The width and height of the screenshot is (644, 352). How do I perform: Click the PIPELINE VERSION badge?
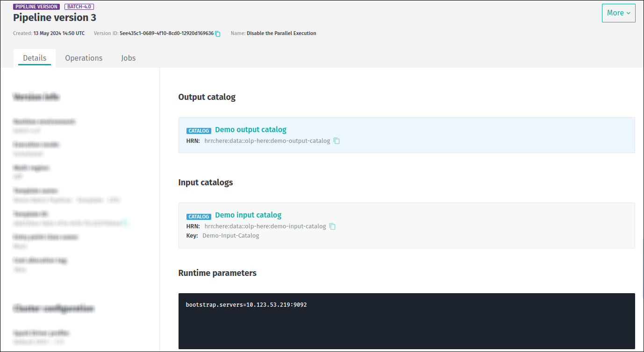point(36,7)
